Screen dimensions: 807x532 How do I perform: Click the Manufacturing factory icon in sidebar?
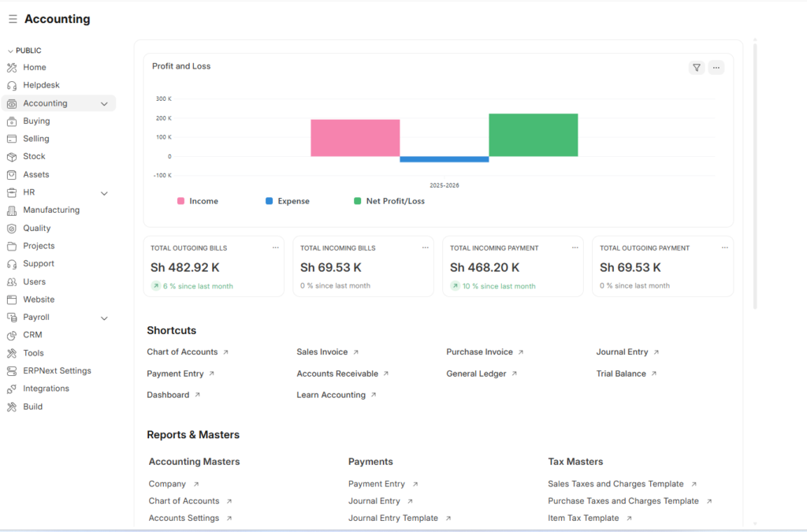[x=12, y=210]
